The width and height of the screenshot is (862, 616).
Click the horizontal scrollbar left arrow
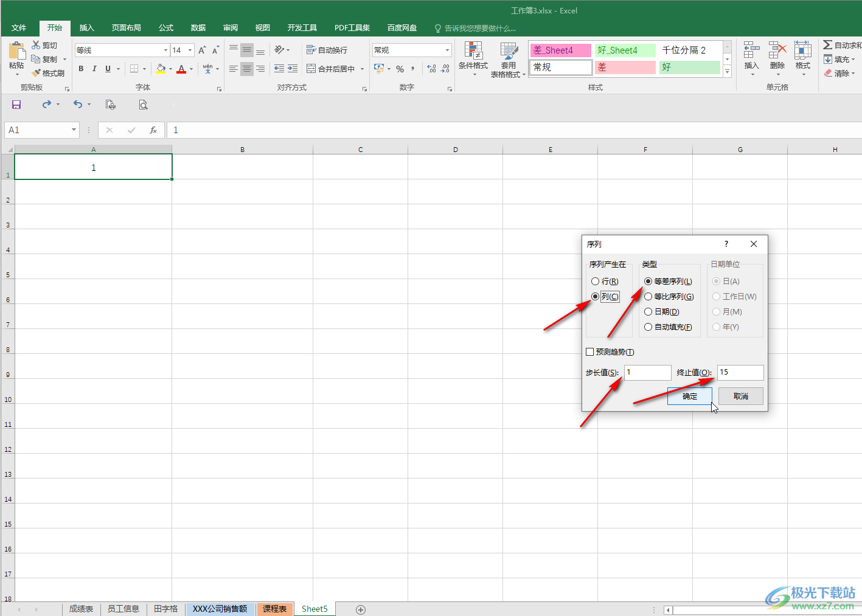click(x=668, y=609)
